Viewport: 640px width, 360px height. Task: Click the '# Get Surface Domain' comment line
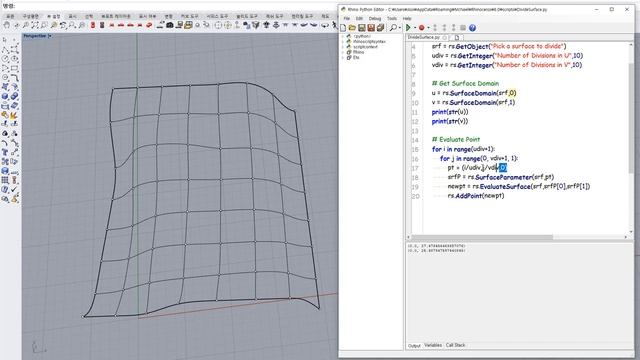click(465, 83)
